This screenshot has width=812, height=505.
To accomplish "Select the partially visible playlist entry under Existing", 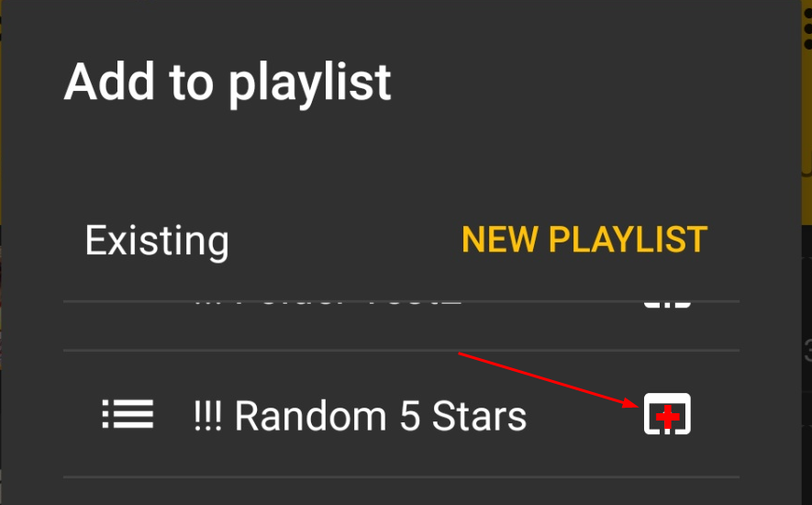I will coord(401,326).
